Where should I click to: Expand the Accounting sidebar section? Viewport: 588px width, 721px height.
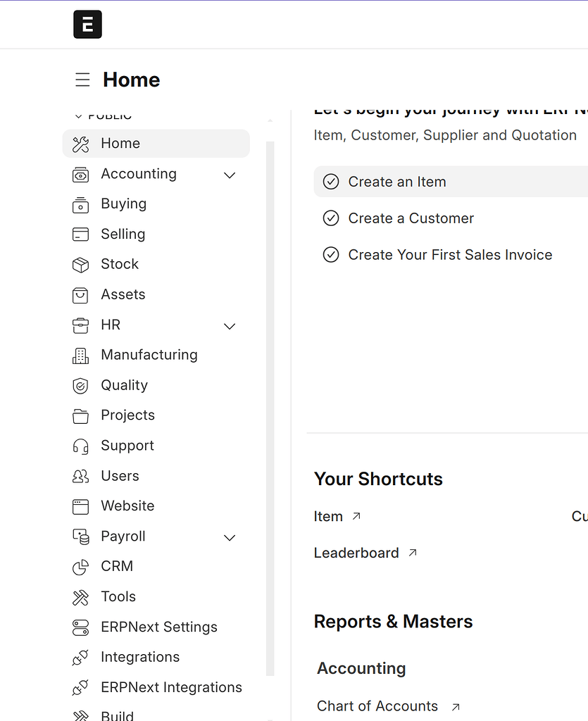point(230,175)
